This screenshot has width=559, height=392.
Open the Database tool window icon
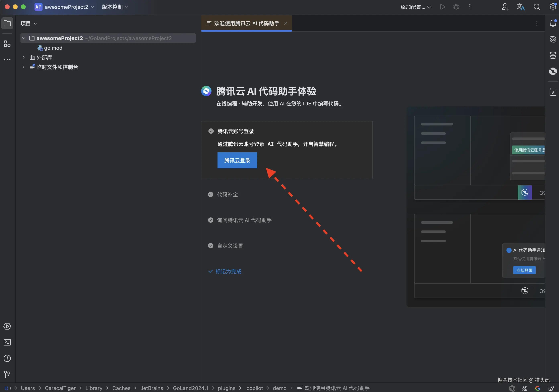[x=553, y=55]
